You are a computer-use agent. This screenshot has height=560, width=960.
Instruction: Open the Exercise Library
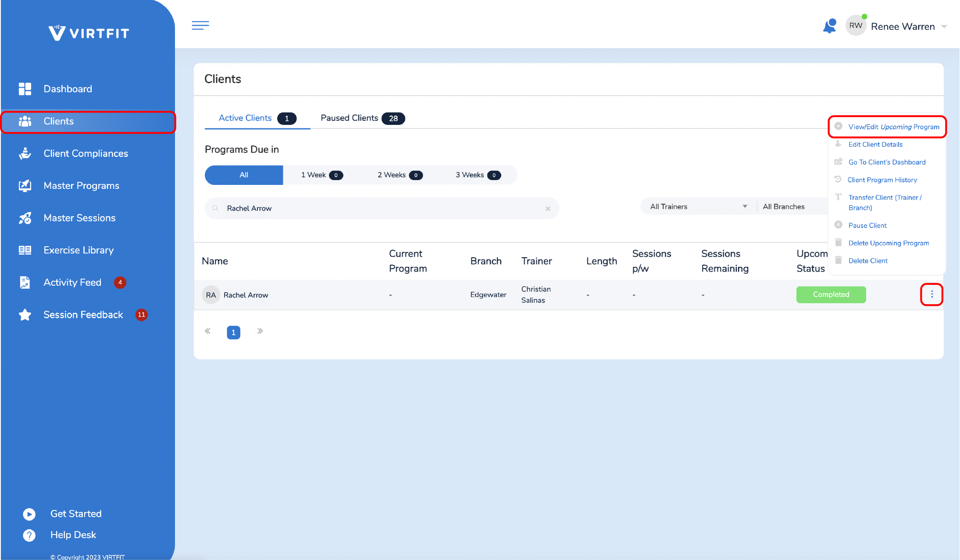(79, 250)
